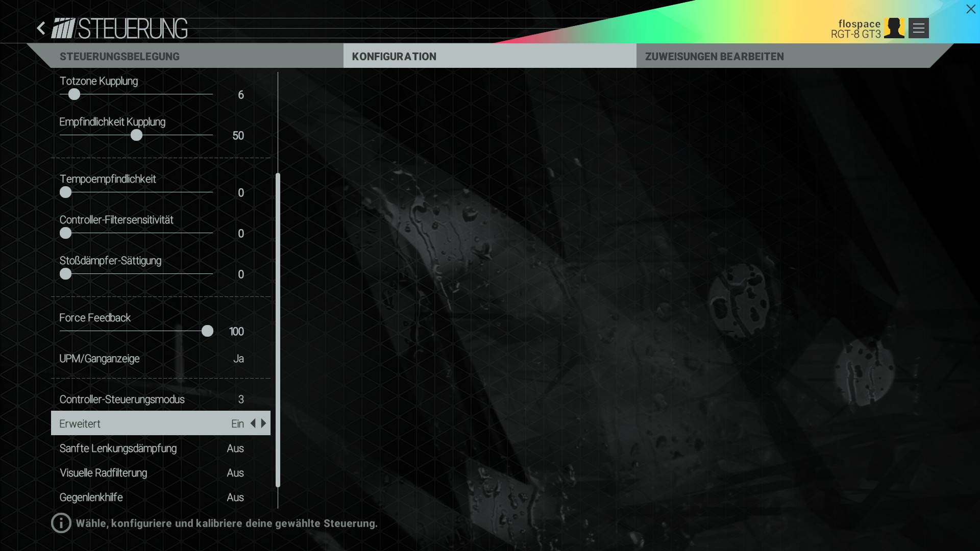Adjust the Totzone Kupplung slider handle
The height and width of the screenshot is (551, 980).
coord(75,94)
